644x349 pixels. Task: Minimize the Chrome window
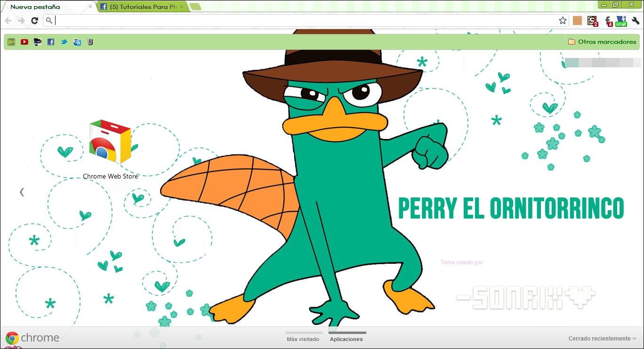(604, 4)
